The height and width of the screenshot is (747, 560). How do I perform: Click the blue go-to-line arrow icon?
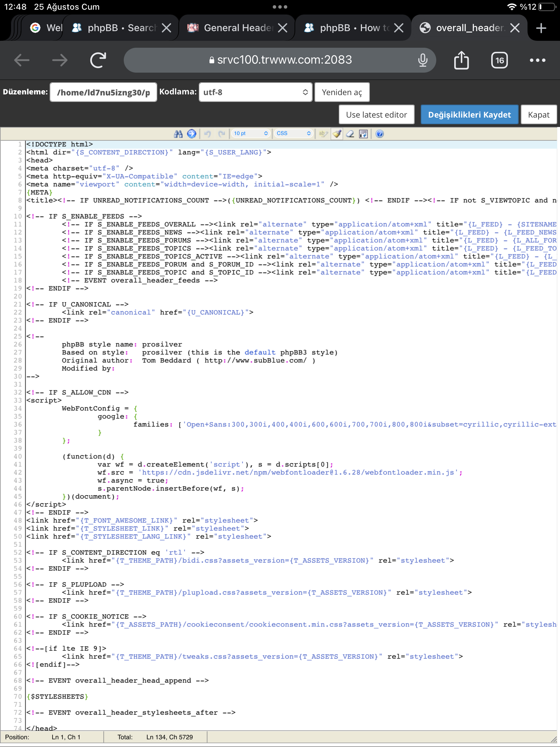(x=192, y=134)
